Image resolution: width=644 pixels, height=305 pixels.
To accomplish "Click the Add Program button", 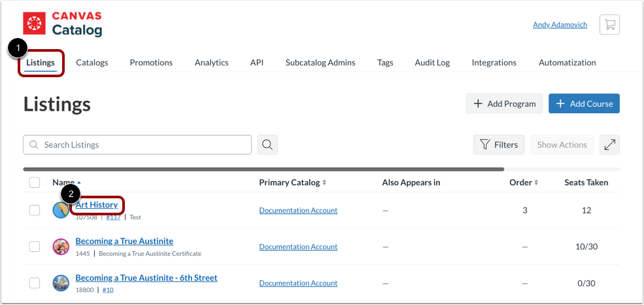I will click(504, 103).
